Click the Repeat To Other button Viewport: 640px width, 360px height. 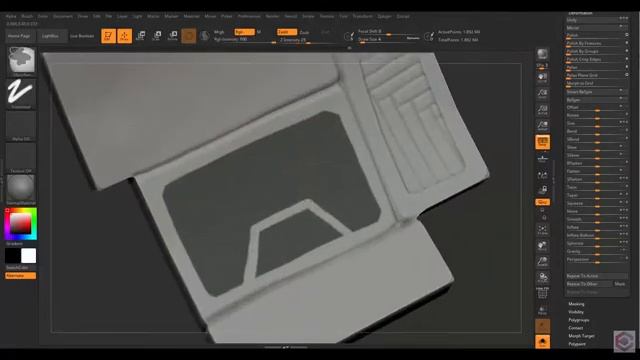click(x=589, y=284)
